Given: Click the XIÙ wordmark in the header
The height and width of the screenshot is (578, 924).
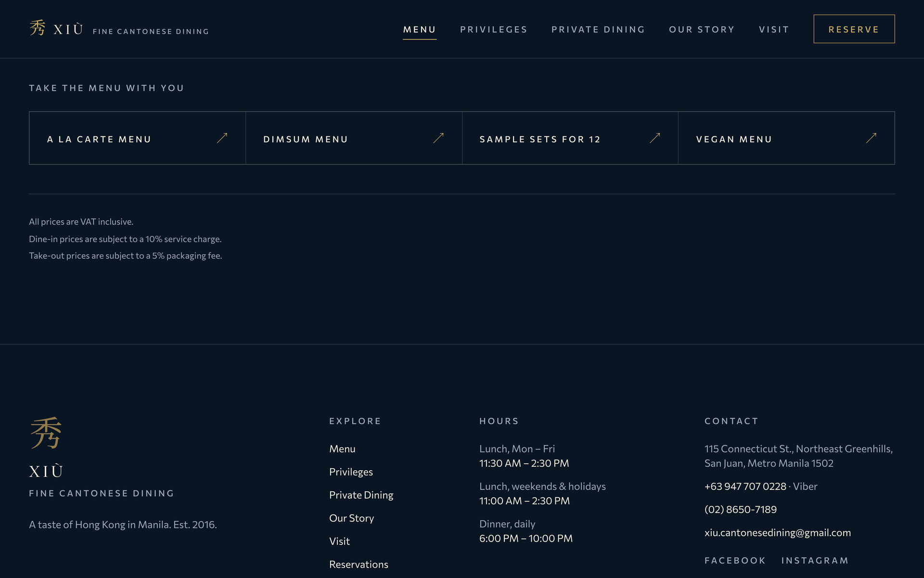Looking at the screenshot, I should click(68, 29).
